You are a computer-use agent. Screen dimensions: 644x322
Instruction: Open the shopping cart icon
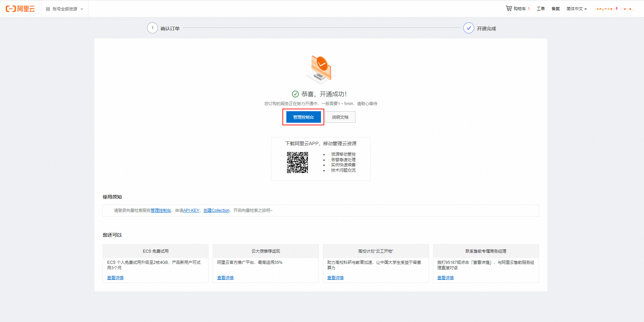click(509, 9)
